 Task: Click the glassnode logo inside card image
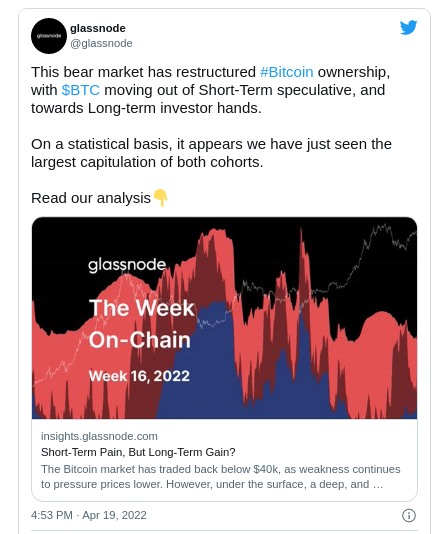click(127, 265)
